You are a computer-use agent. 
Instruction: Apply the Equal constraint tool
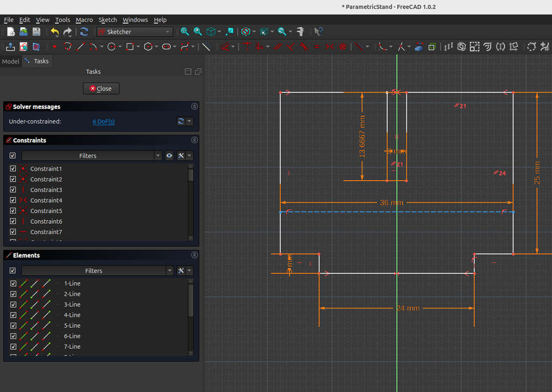pos(316,47)
